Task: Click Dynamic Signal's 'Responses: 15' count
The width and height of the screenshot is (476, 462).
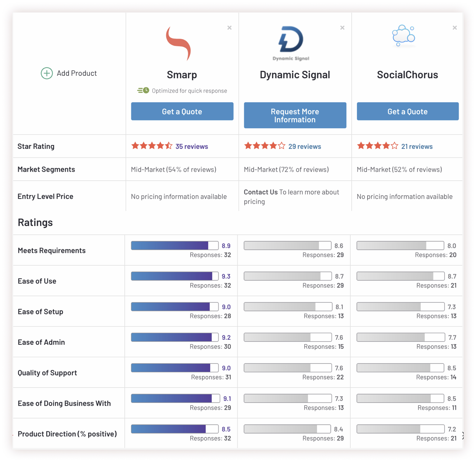Action: [324, 347]
